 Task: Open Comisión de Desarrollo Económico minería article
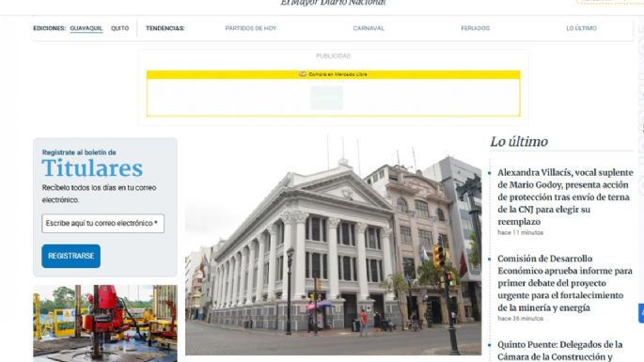[565, 283]
